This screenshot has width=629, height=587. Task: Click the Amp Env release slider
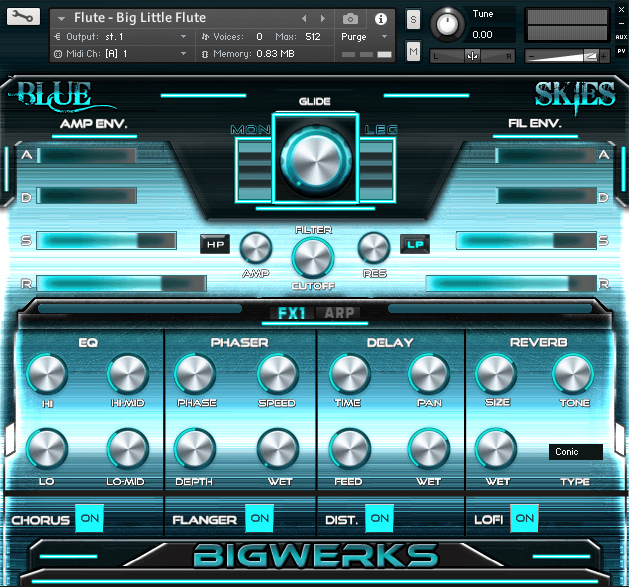click(121, 283)
